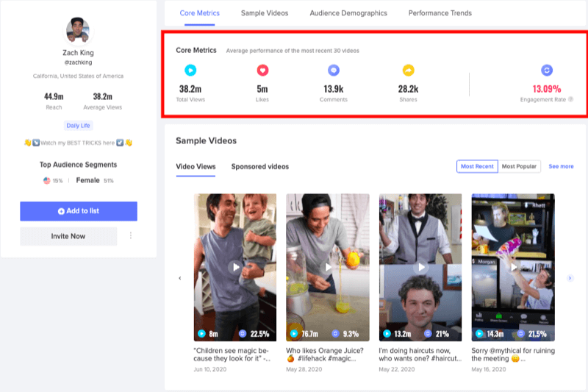
Task: Click engagement icon showing 22.5%
Action: coord(243,333)
